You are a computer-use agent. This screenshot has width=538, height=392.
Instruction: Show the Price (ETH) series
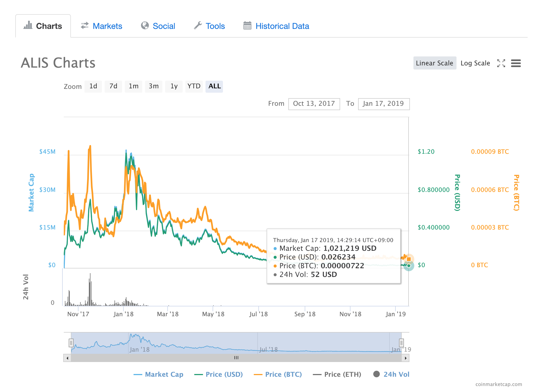[x=342, y=374]
